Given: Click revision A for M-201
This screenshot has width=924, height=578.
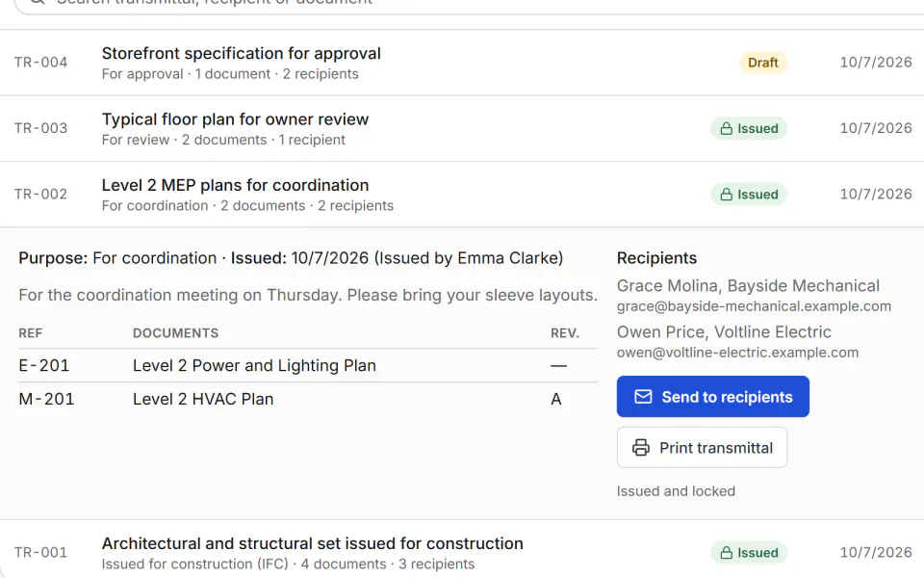Looking at the screenshot, I should click(555, 399).
